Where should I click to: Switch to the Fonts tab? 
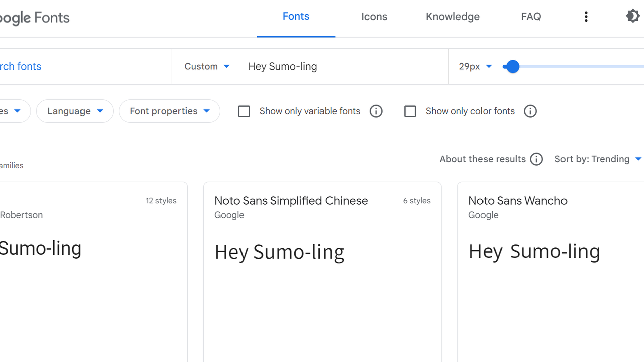point(296,17)
